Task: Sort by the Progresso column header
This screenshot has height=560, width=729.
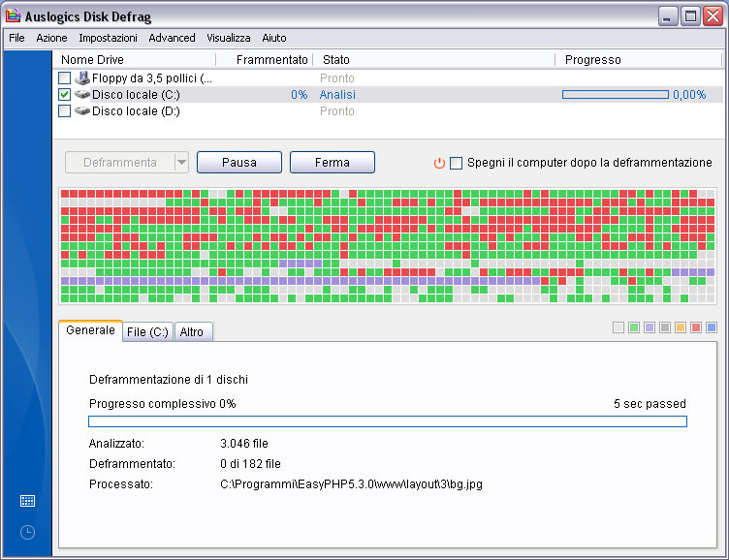Action: click(638, 59)
